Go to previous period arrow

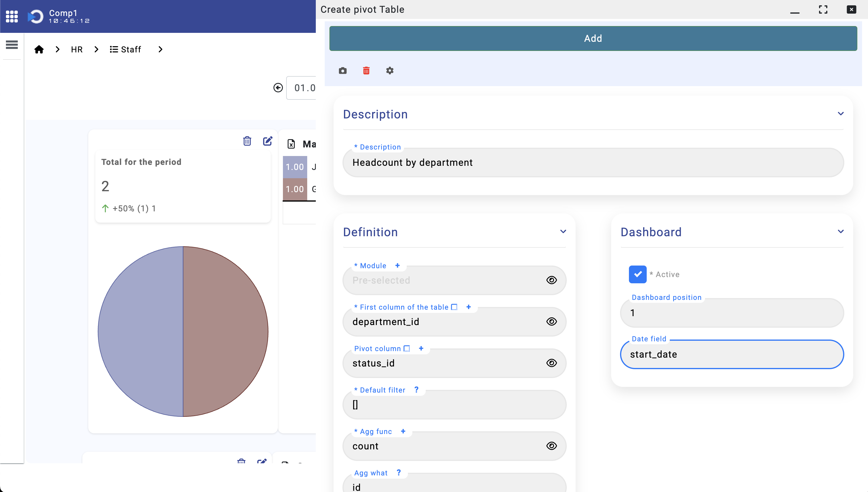coord(278,88)
